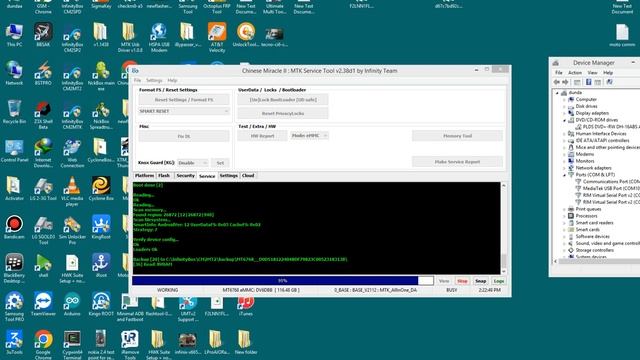Launch iRemove Tools desktop shortcut
Image resolution: width=640 pixels, height=360 pixels.
tap(130, 345)
